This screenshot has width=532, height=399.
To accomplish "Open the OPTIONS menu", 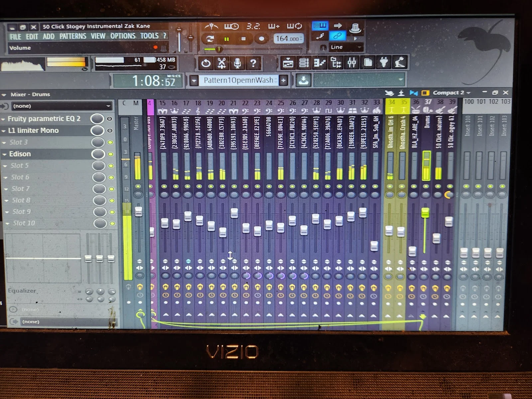I will point(123,36).
